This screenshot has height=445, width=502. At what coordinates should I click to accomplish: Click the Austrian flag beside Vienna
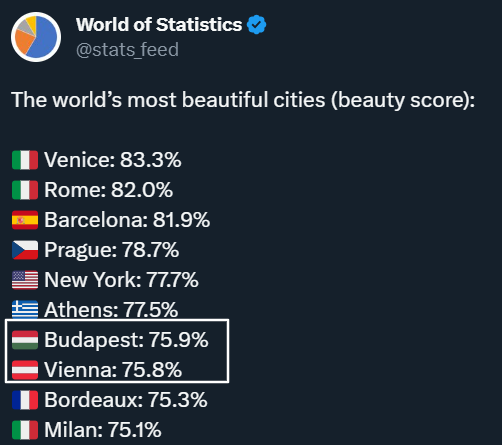point(25,370)
